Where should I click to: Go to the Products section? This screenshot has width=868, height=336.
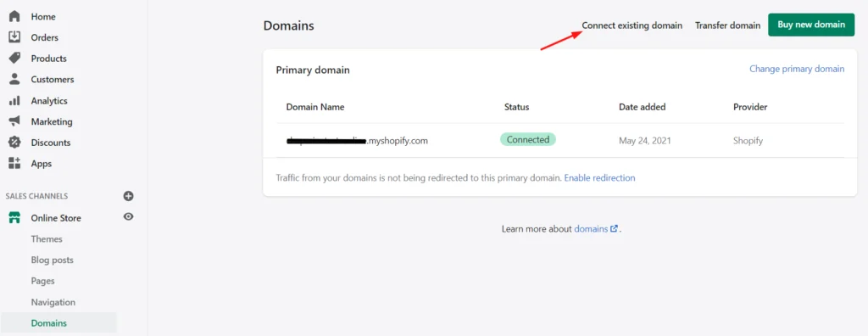pos(48,59)
